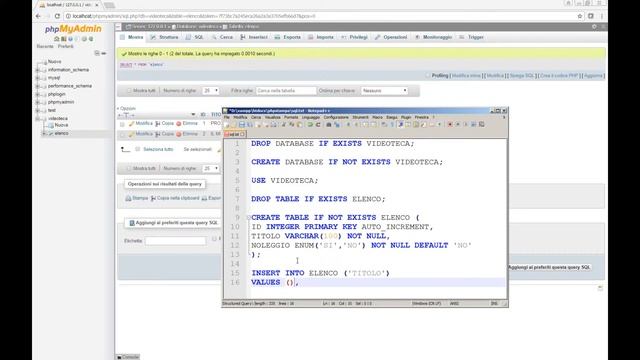Click Notepad++ Redo toolbar icon
This screenshot has height=360, width=640.
pos(318,124)
